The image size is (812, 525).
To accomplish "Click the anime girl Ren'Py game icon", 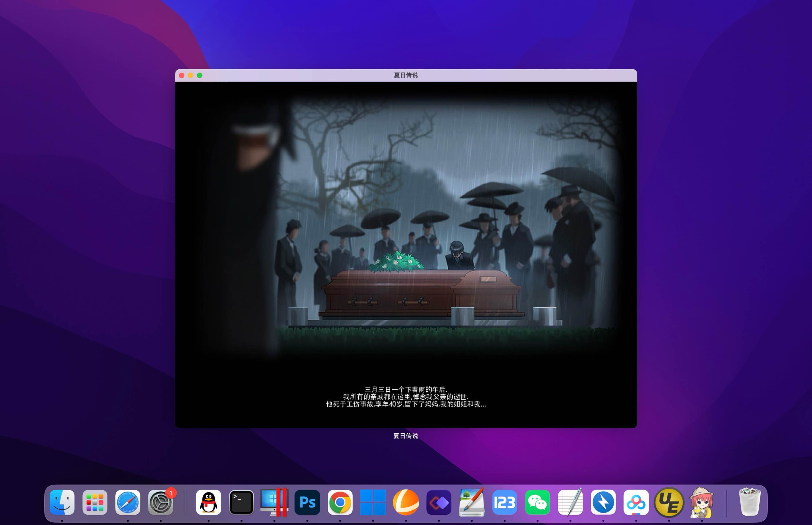I will point(701,502).
